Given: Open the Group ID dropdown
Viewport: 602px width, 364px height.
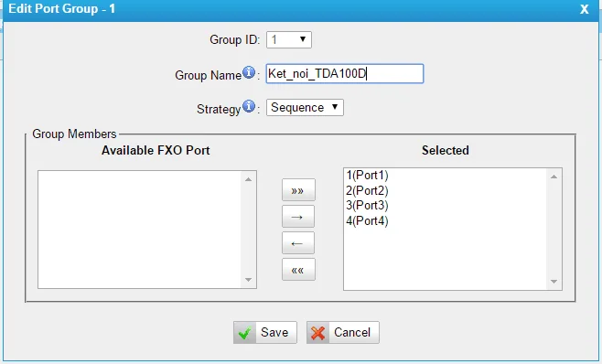Looking at the screenshot, I should point(289,39).
